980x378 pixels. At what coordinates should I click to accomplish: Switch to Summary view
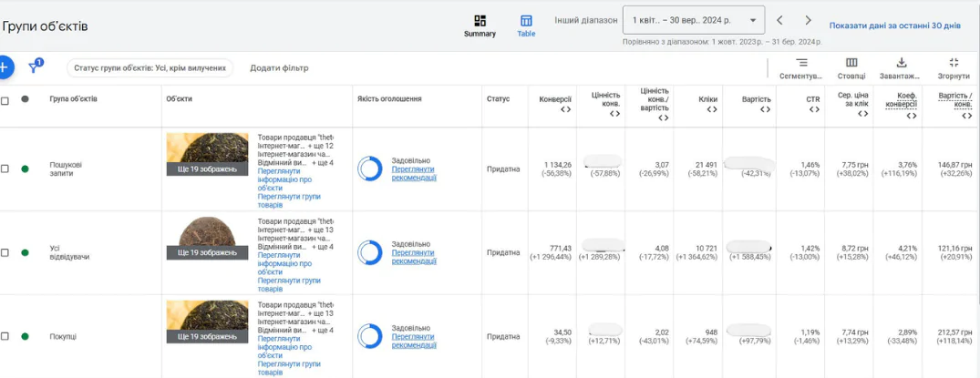pos(480,26)
